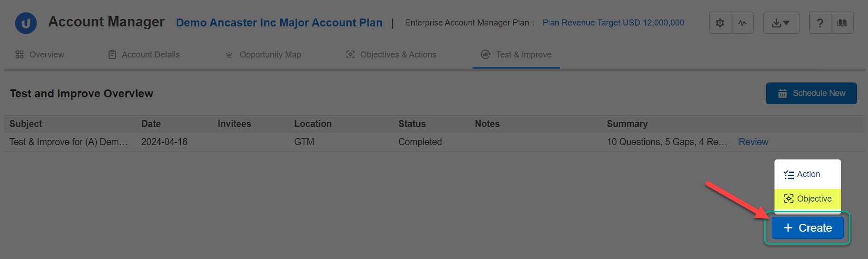Open the settings gear icon
Screen dimensions: 868x259
pyautogui.click(x=720, y=23)
